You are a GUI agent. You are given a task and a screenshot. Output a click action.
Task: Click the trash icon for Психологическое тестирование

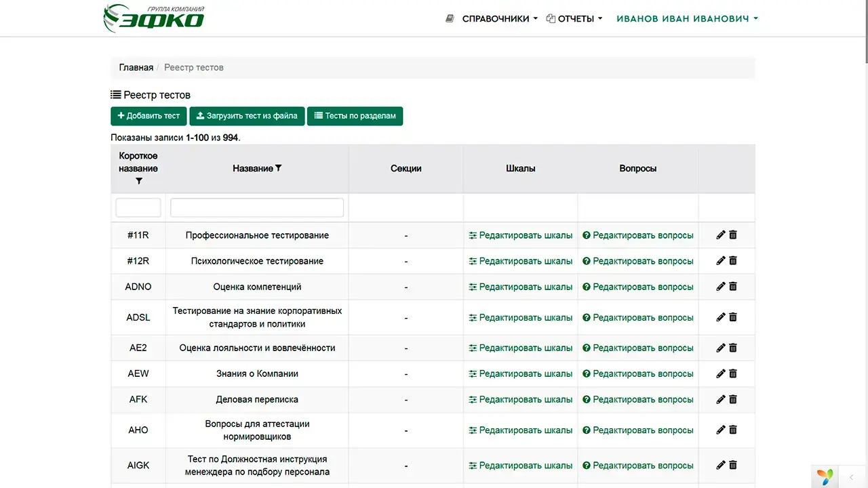pyautogui.click(x=733, y=260)
